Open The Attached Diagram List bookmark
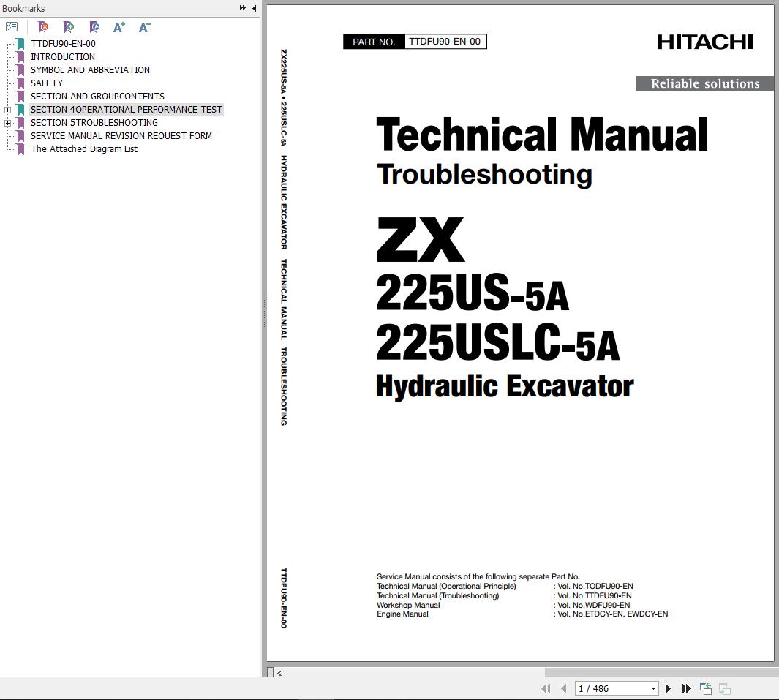 click(84, 149)
